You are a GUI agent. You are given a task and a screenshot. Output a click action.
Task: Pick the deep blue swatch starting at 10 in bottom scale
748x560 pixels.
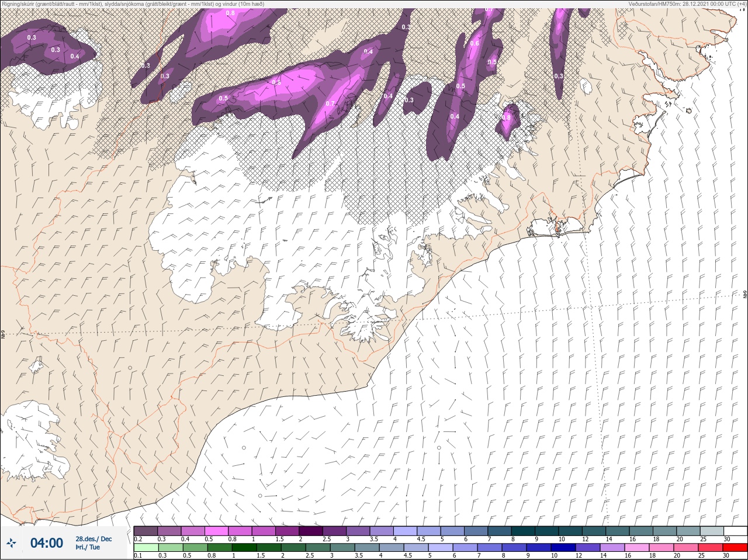(x=565, y=548)
